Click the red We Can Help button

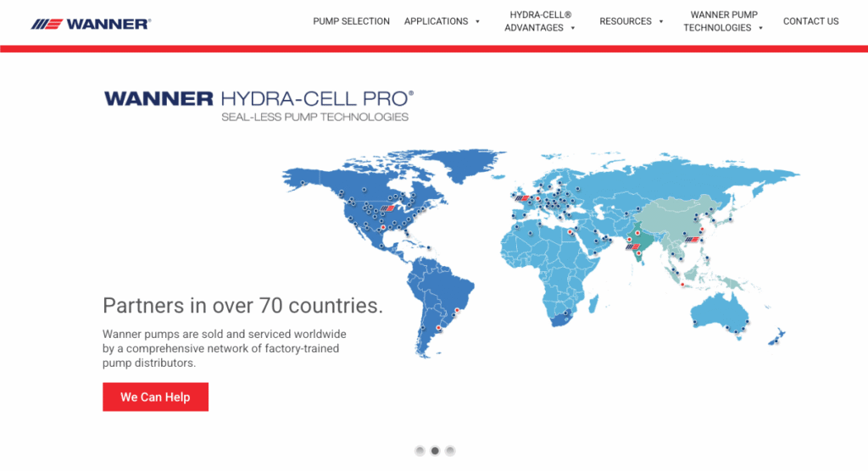pos(155,396)
